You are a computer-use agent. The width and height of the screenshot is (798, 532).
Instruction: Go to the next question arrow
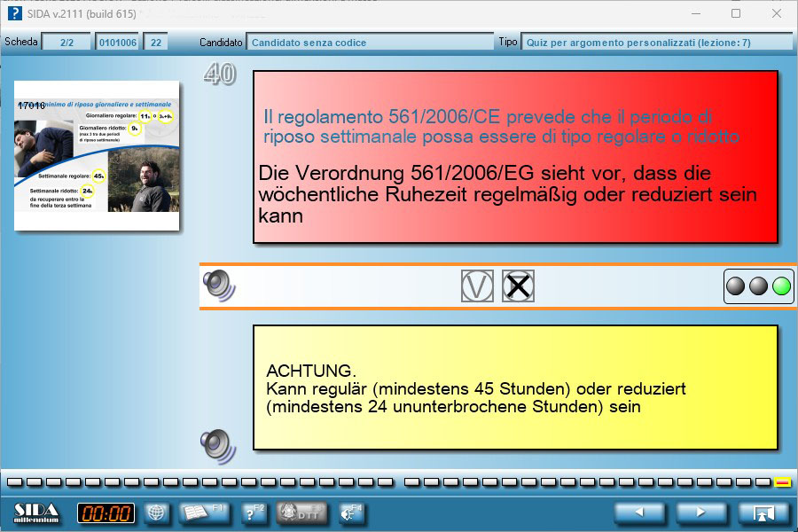click(x=701, y=512)
